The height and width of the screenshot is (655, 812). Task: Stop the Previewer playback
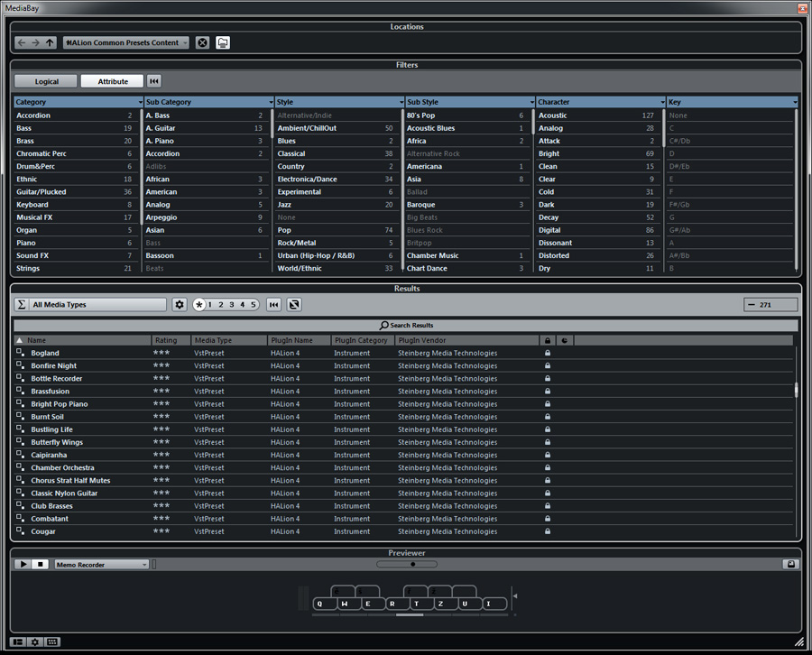coord(41,565)
